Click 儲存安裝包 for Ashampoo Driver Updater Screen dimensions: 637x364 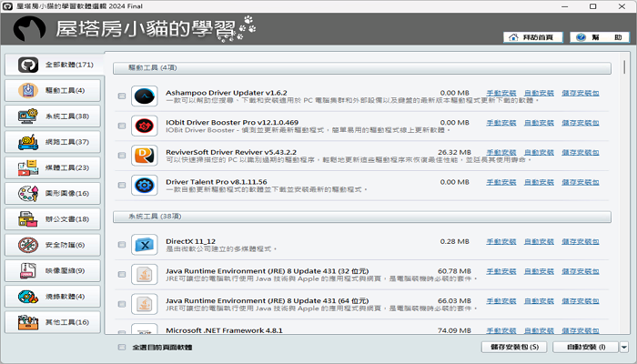[581, 93]
